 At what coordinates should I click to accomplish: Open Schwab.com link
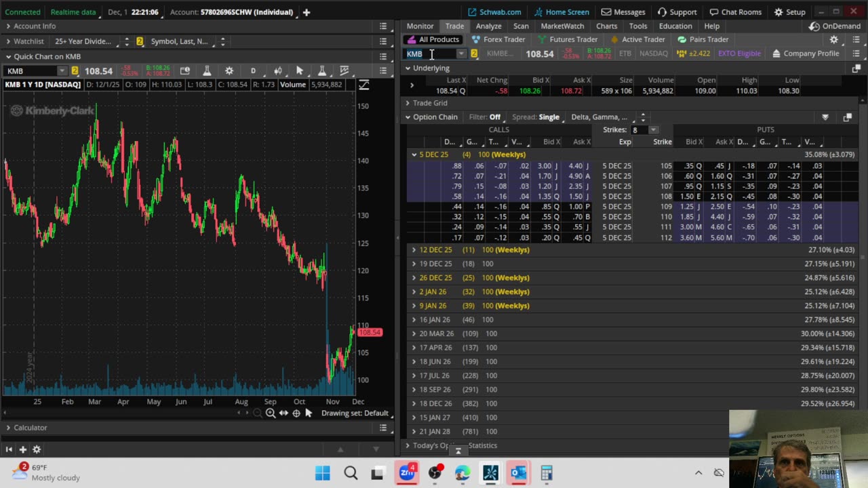(x=495, y=12)
